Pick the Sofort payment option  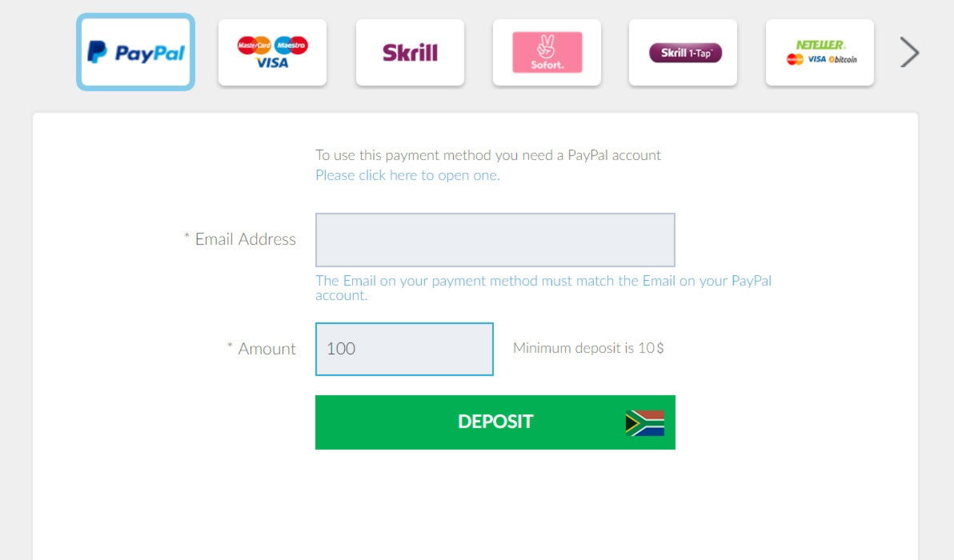pyautogui.click(x=547, y=52)
